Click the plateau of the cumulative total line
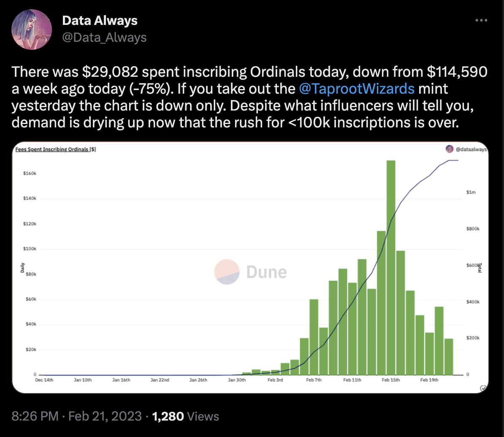The width and height of the screenshot is (504, 437). point(453,161)
